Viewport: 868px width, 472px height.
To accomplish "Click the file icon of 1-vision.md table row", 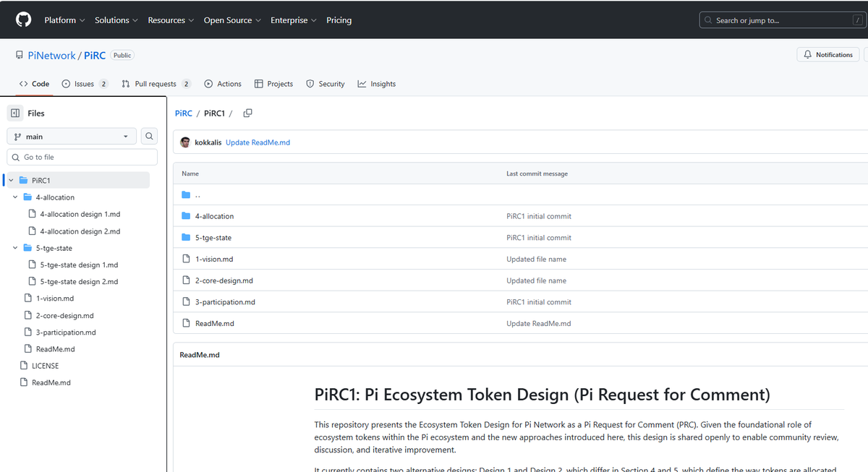I will [x=186, y=259].
